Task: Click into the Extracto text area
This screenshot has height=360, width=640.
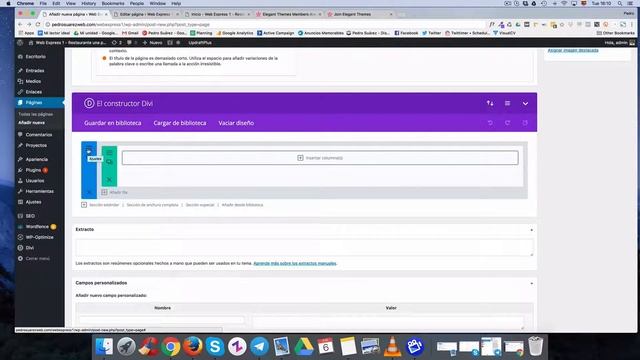Action: 304,248
